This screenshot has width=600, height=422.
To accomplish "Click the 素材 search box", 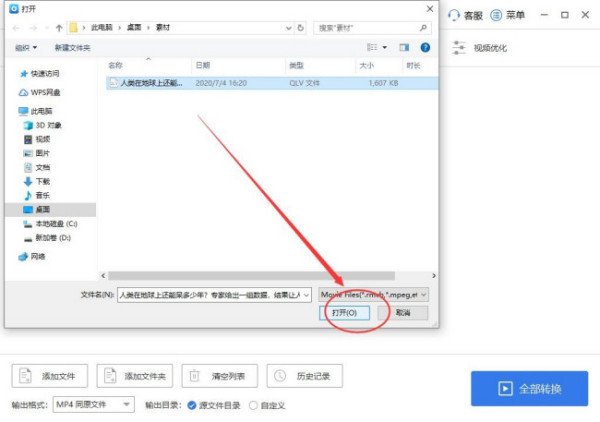I will [372, 28].
